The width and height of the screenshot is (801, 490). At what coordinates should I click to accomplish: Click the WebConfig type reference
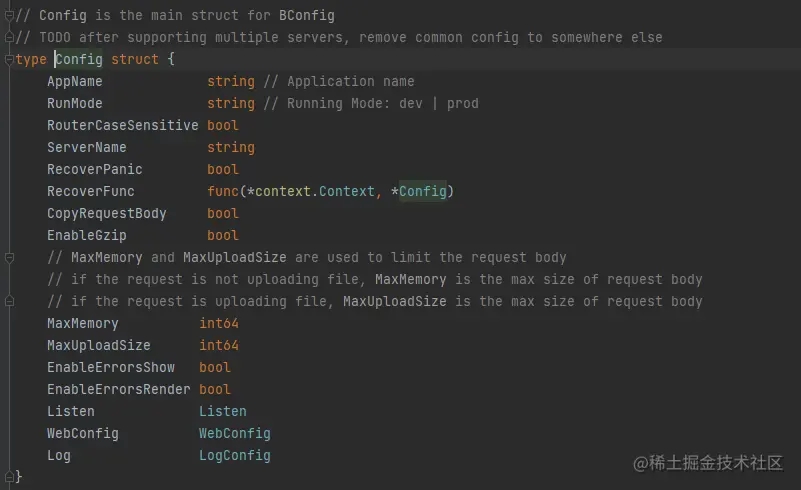coord(234,433)
